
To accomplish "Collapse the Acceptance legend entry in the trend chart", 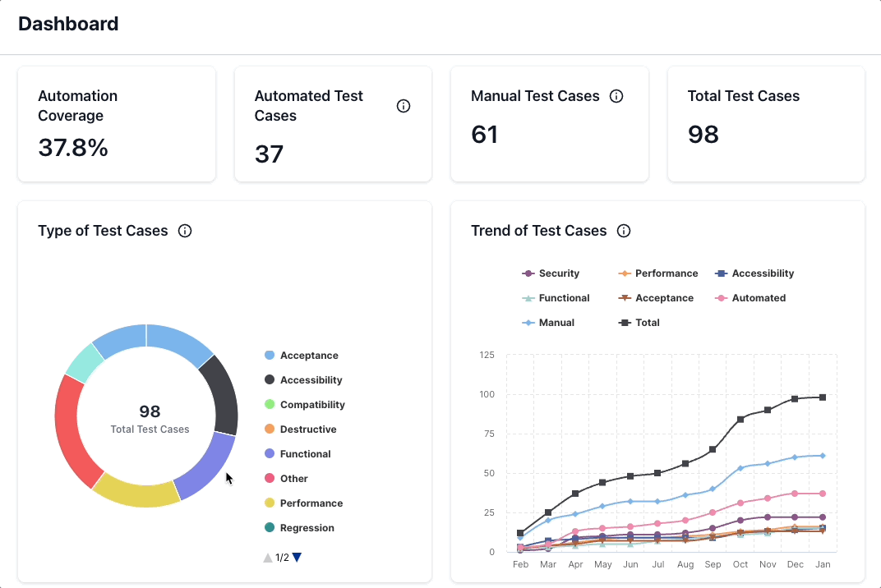I will [x=624, y=297].
